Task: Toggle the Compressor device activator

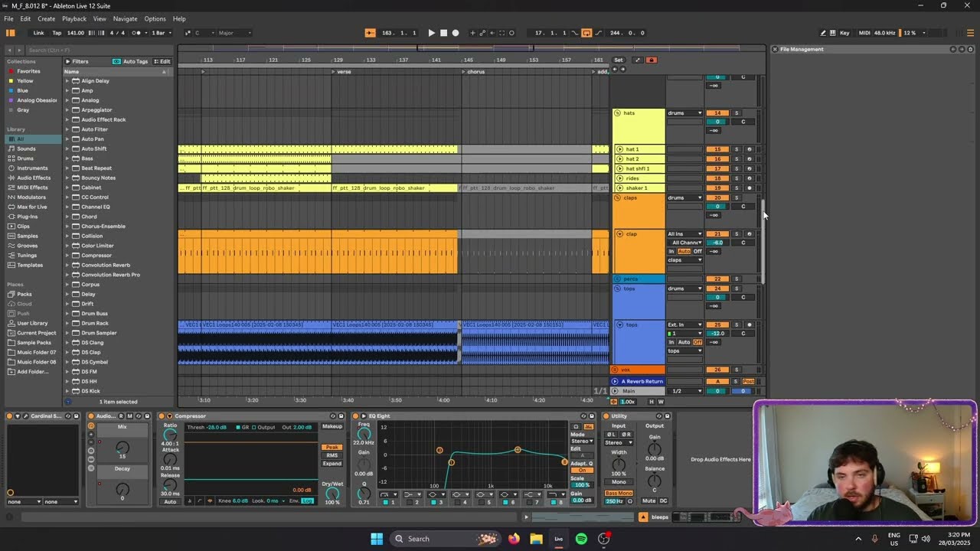Action: point(162,416)
